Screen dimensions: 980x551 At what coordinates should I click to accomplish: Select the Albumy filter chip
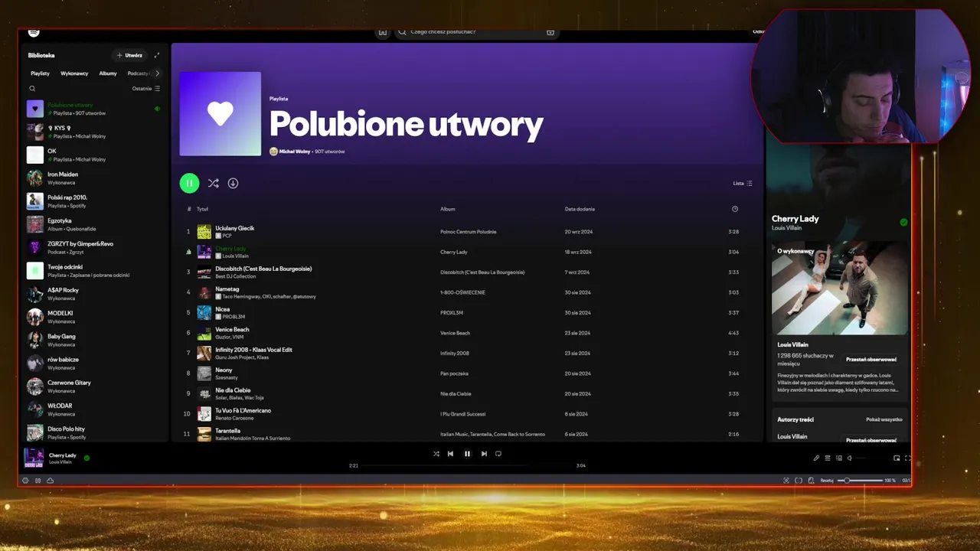(108, 73)
